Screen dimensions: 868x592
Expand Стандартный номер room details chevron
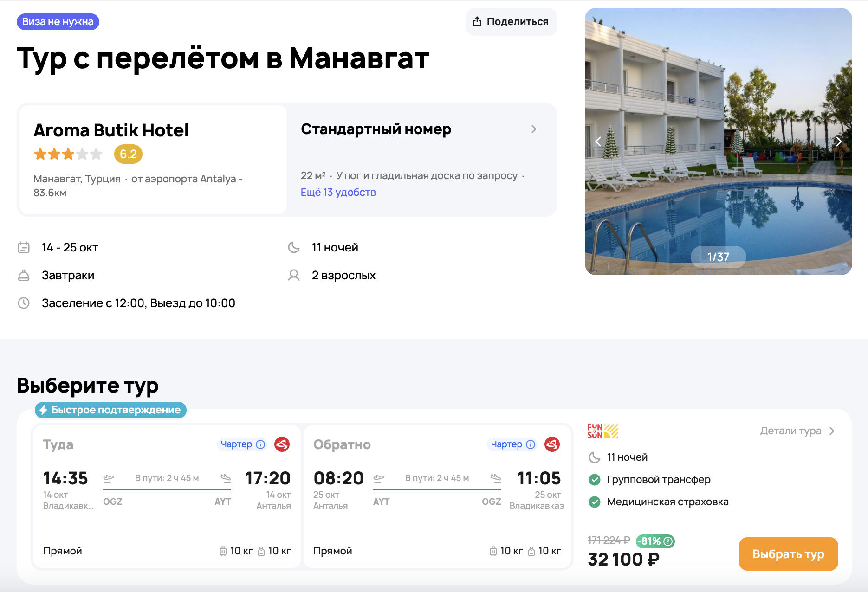[534, 129]
